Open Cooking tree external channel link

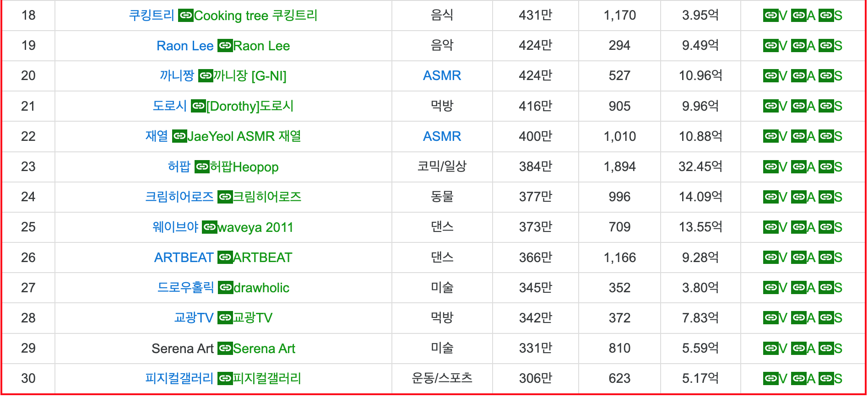tap(248, 16)
